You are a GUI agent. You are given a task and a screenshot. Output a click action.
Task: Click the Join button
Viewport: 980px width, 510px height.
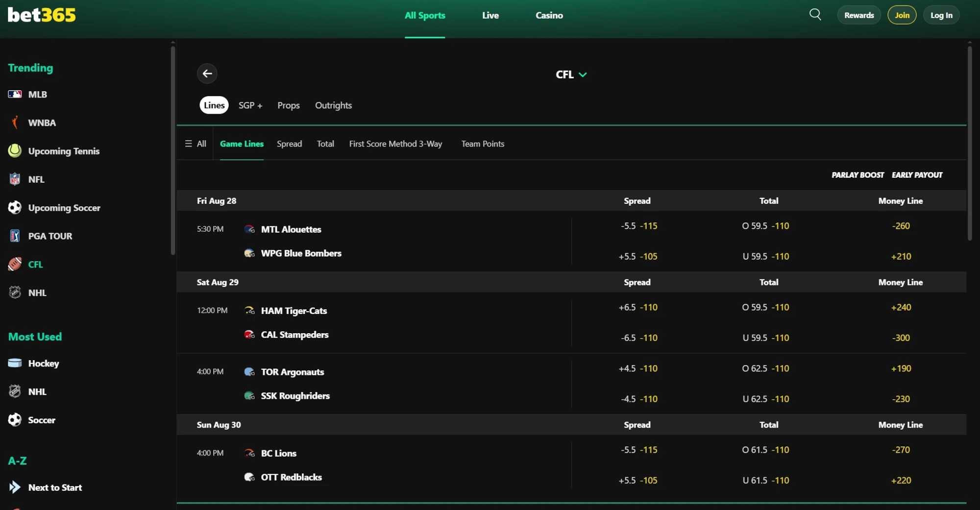902,15
